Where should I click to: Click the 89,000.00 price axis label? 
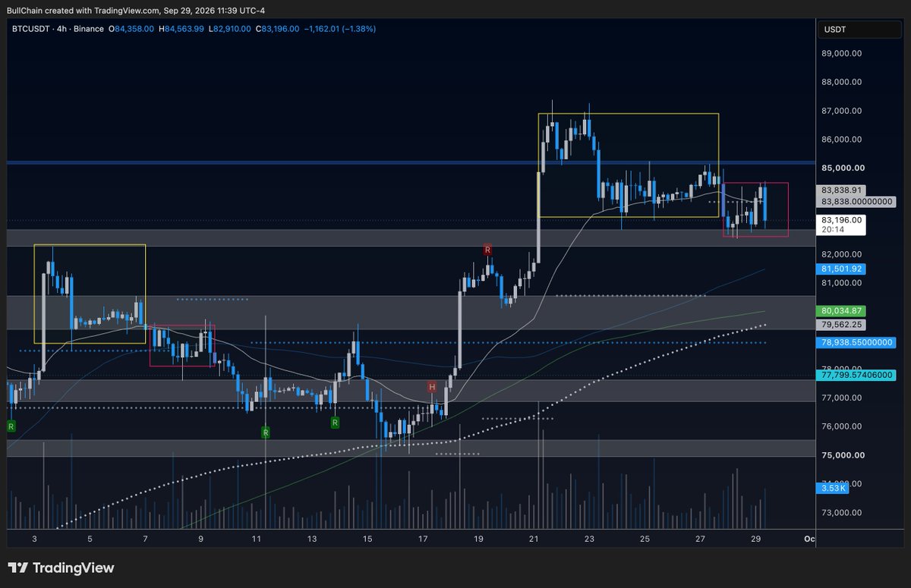841,54
